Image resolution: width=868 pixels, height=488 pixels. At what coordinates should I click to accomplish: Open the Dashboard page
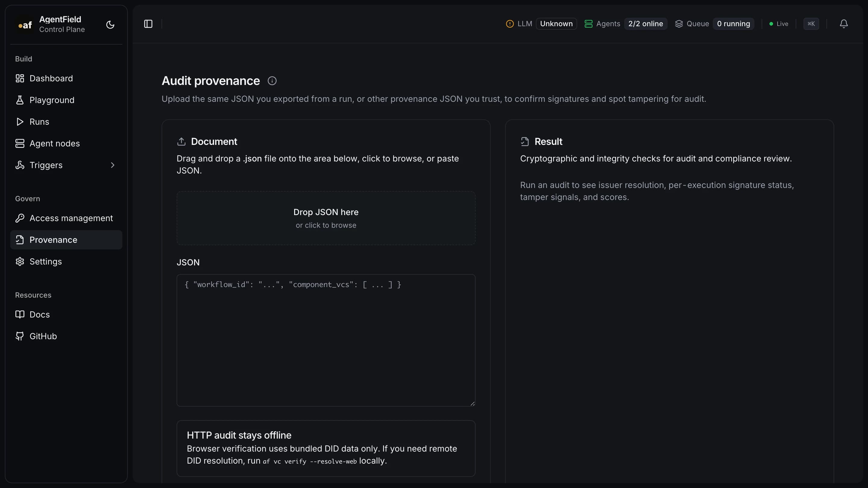(x=66, y=78)
